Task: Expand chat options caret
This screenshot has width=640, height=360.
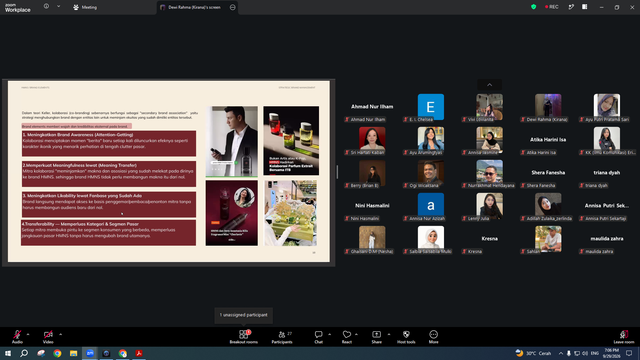Action: 329,334
